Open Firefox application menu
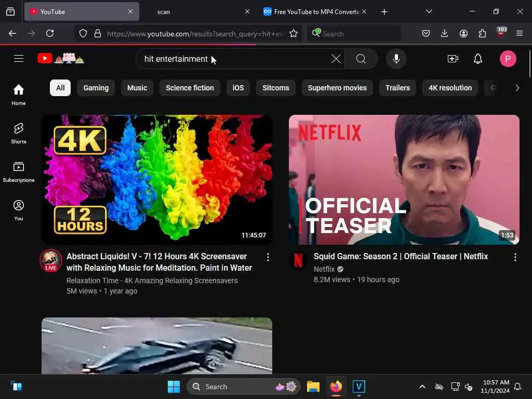Viewport: 532px width, 399px height. coord(519,33)
